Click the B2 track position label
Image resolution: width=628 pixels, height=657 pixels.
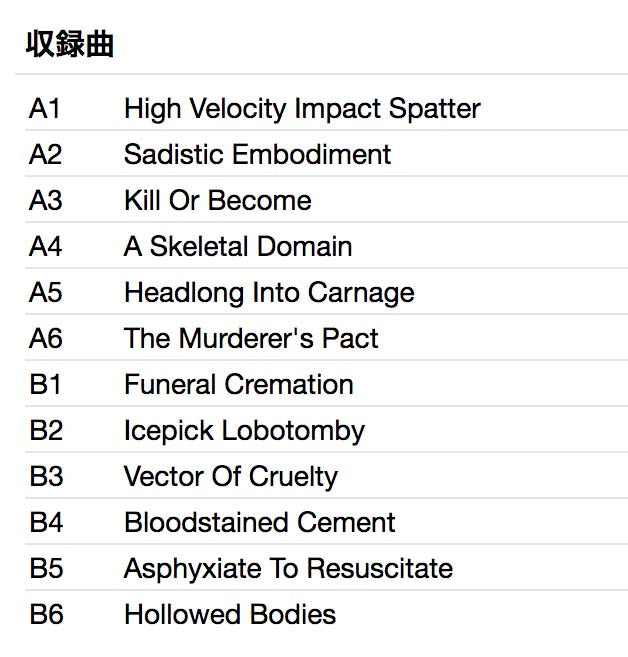pyautogui.click(x=45, y=430)
